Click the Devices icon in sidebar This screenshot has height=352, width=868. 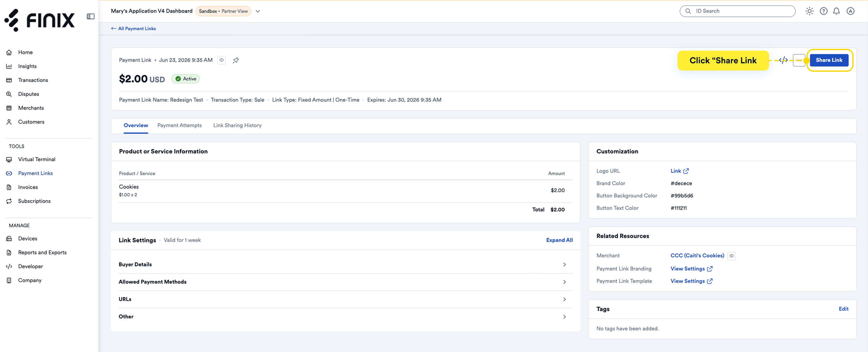click(x=9, y=238)
